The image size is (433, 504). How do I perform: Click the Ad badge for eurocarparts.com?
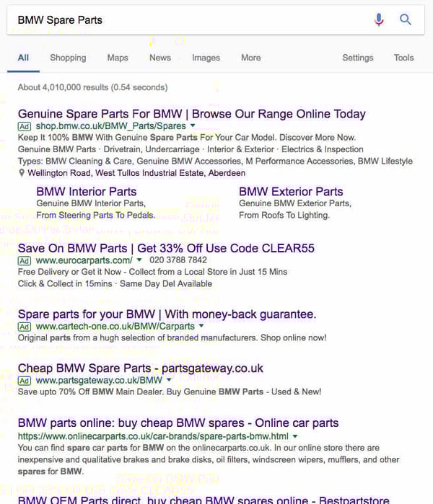pos(25,260)
